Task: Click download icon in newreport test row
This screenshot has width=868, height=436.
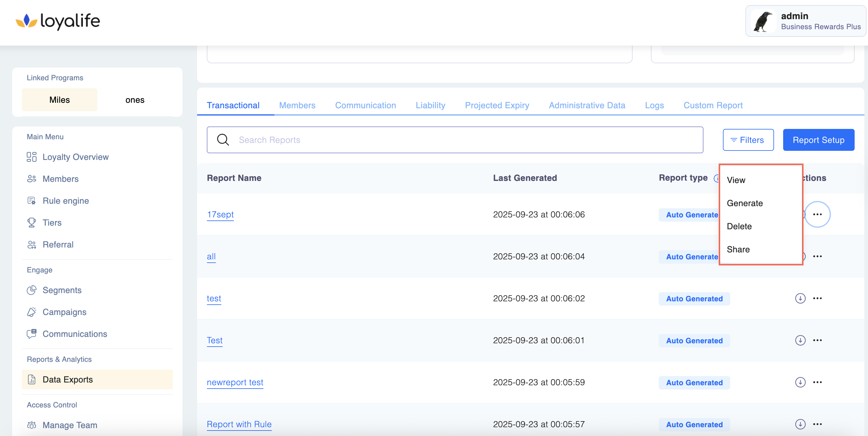Action: 800,382
